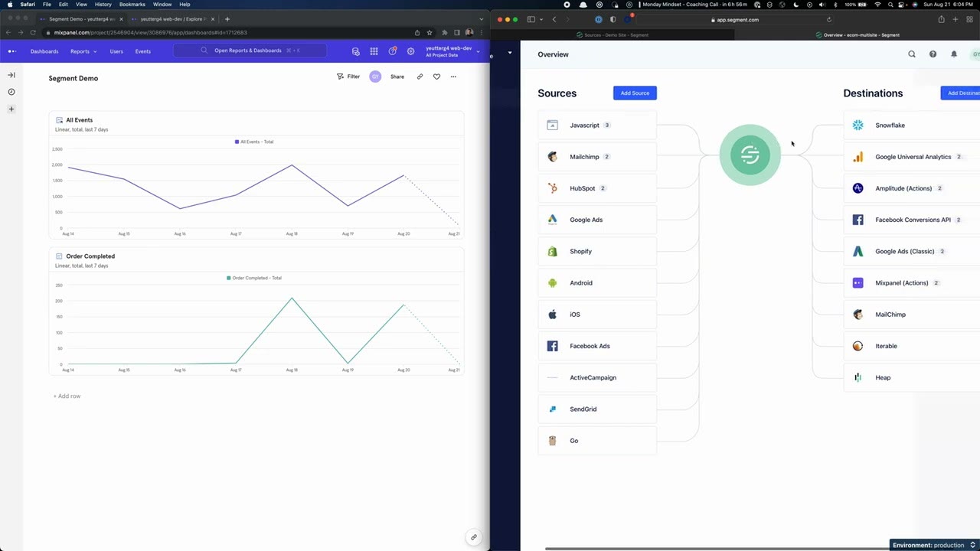Copy dashboard link using the chain icon
The height and width of the screenshot is (551, 980).
[420, 77]
